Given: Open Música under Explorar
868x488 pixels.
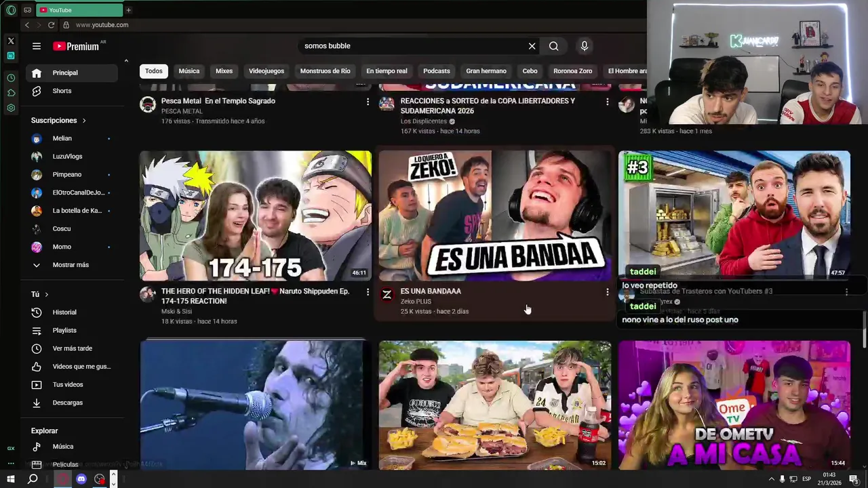Looking at the screenshot, I should (x=72, y=447).
